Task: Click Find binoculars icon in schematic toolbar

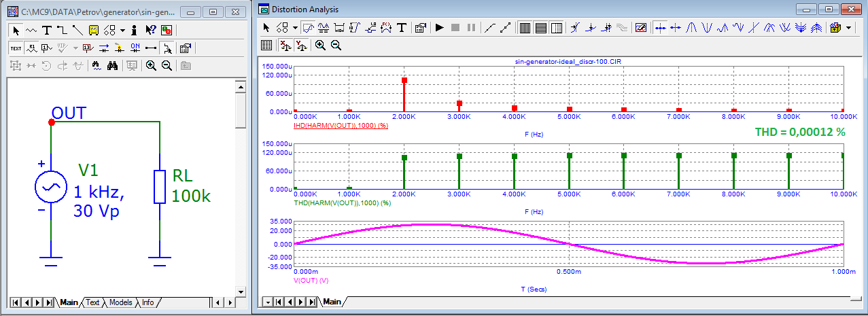Action: tap(112, 66)
